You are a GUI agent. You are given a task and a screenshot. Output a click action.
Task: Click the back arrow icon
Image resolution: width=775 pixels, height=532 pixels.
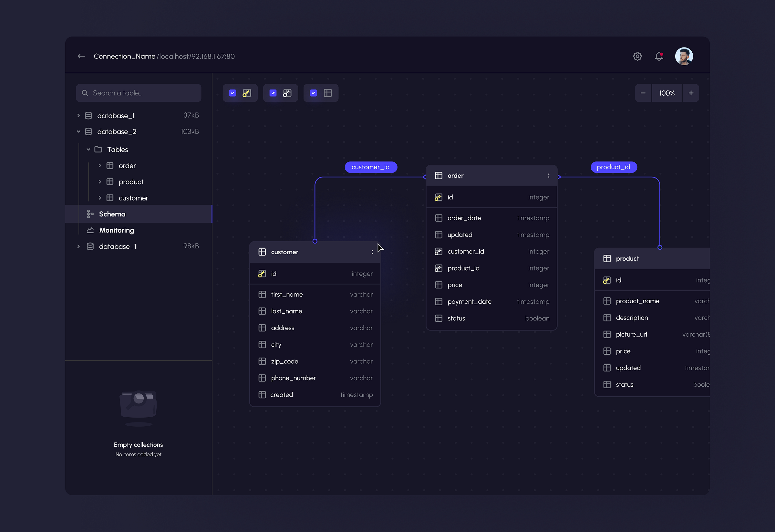click(x=81, y=57)
